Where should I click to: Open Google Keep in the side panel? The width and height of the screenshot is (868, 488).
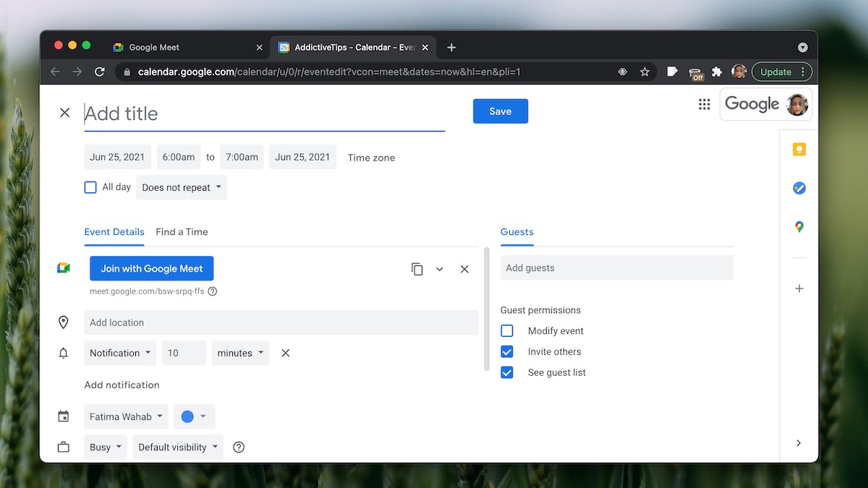coord(799,150)
